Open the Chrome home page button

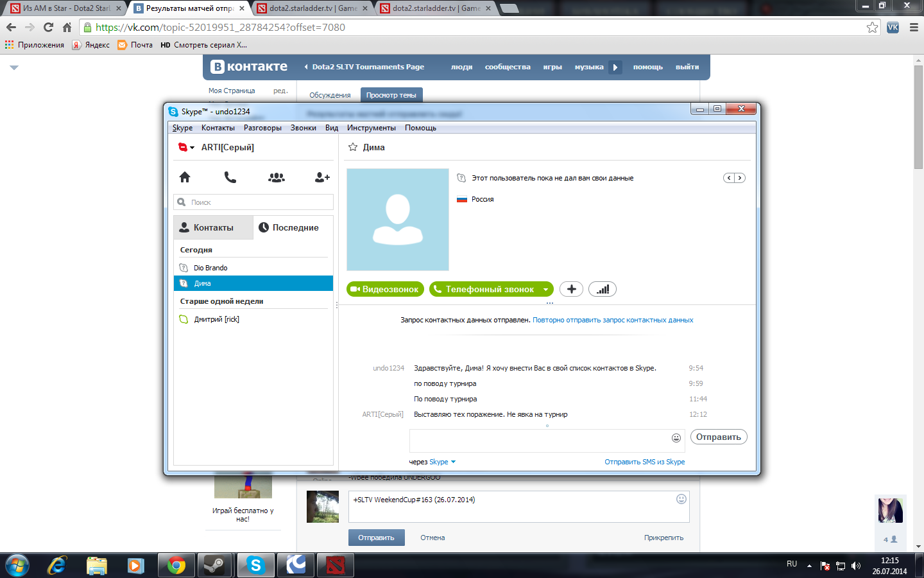(67, 28)
